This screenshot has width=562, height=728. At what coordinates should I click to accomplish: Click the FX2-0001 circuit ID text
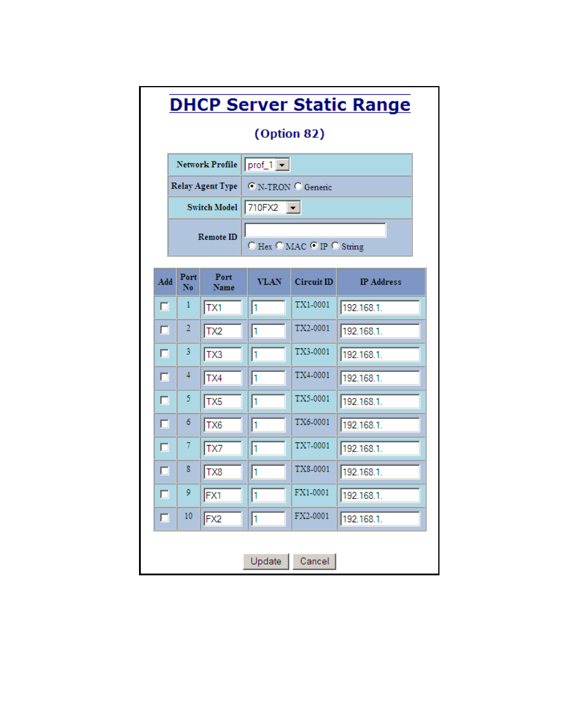click(x=312, y=516)
